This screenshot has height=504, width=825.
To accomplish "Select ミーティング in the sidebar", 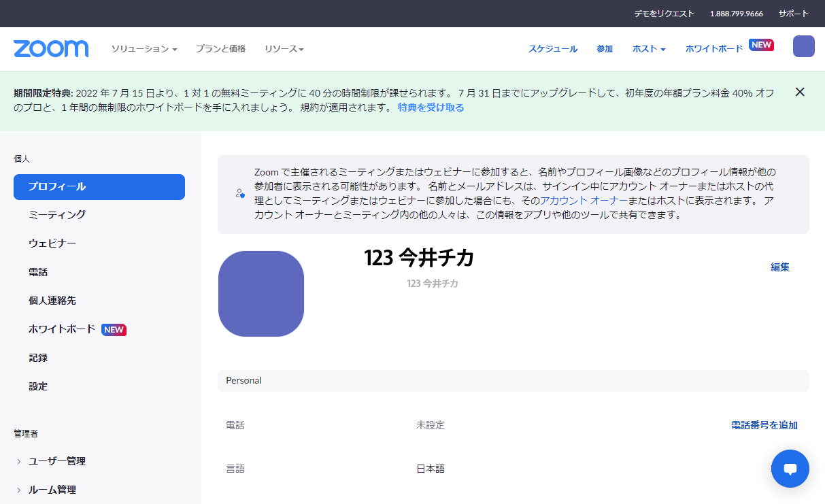I will click(57, 215).
